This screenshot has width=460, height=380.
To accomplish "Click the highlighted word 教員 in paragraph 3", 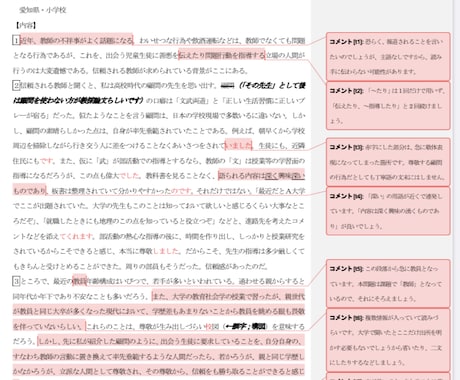I will (x=79, y=281).
